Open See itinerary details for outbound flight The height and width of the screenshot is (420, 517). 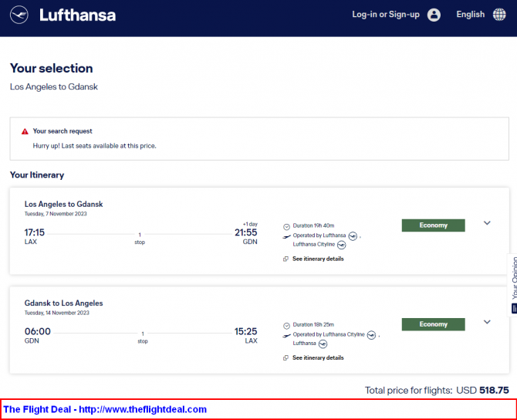318,259
